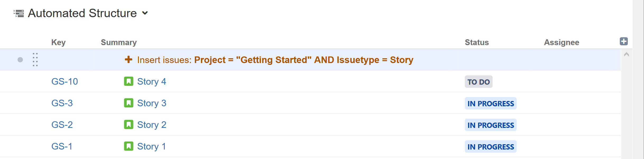Click the orange plus Insert generator icon

coord(128,60)
